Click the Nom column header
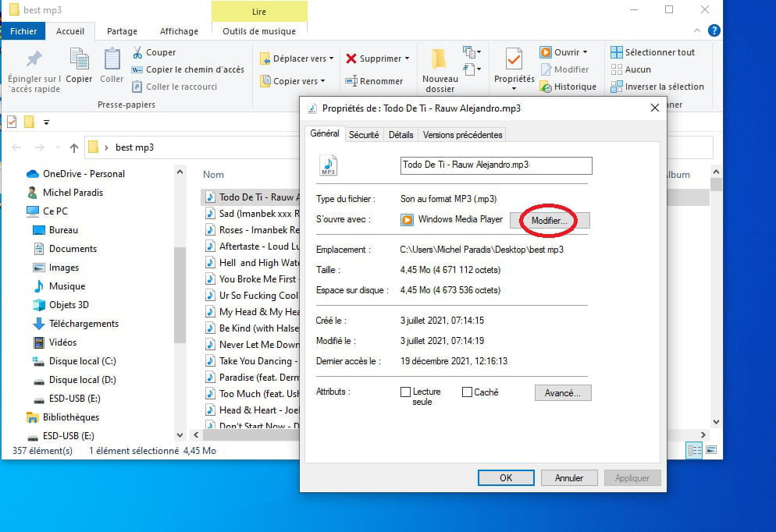The image size is (776, 532). click(x=213, y=175)
